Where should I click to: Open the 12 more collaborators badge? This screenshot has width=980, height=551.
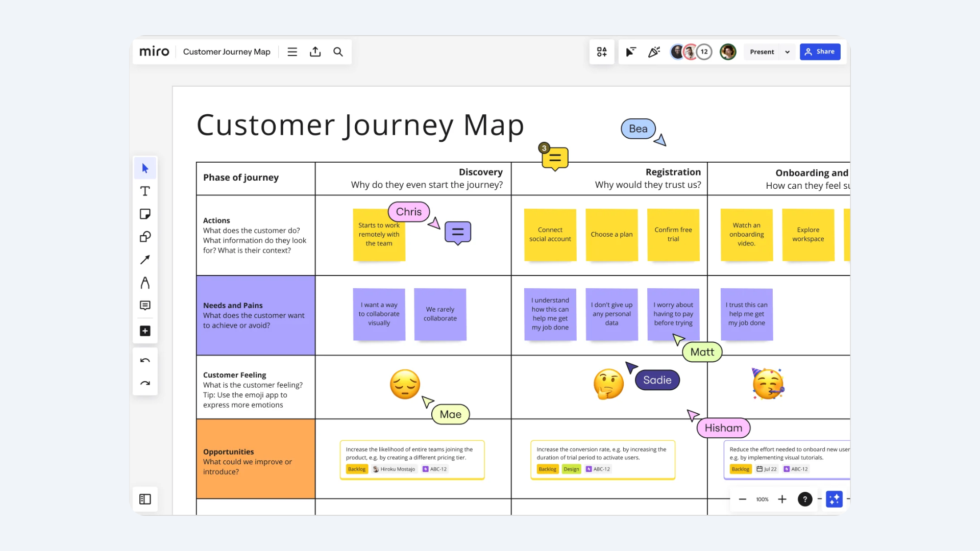click(x=704, y=52)
